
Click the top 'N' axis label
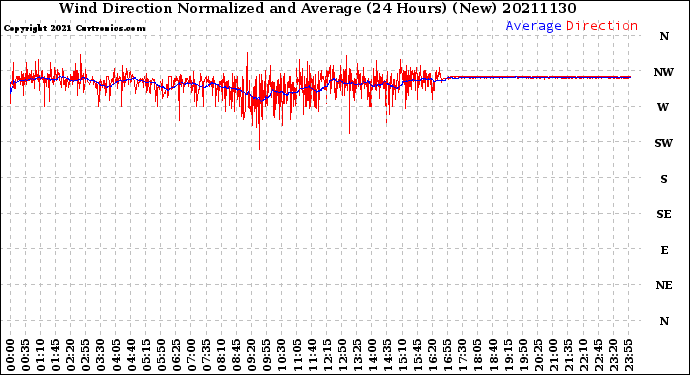pos(664,37)
